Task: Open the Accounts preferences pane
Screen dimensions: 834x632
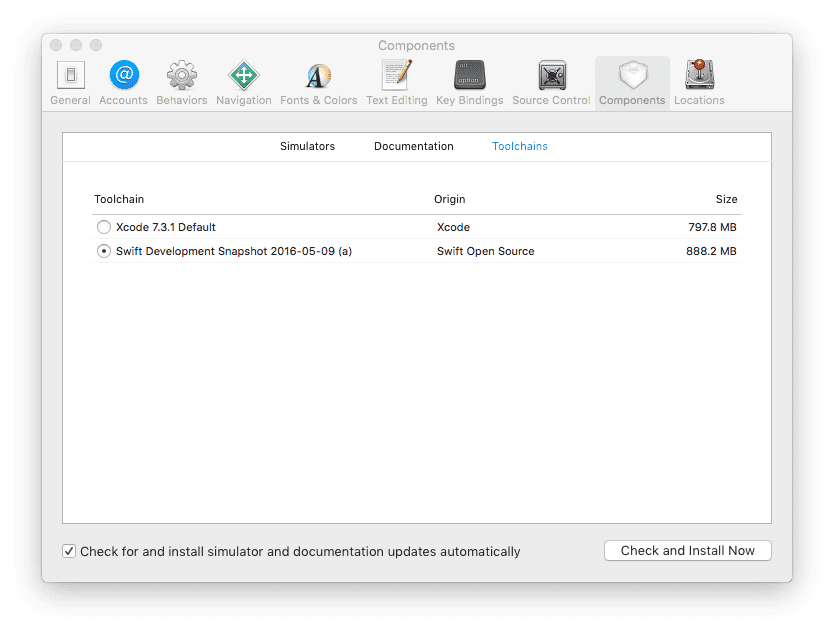Action: pos(123,82)
